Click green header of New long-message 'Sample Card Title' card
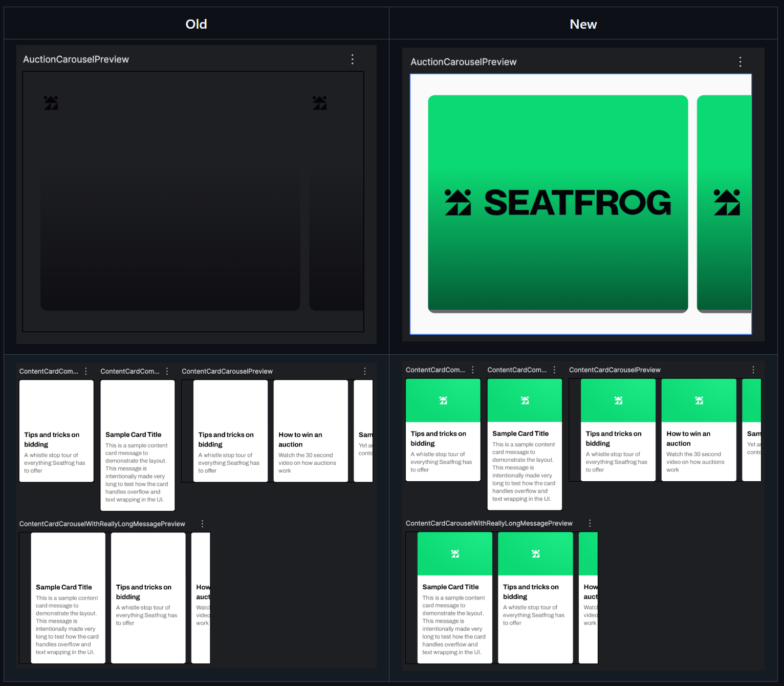The width and height of the screenshot is (784, 686). point(454,554)
